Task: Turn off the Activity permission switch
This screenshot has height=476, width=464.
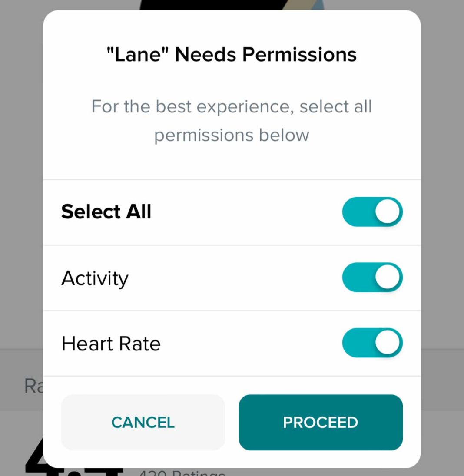Action: [x=372, y=277]
